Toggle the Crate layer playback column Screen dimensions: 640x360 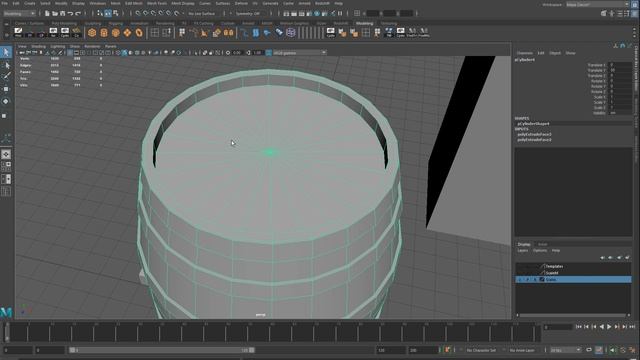pyautogui.click(x=527, y=280)
